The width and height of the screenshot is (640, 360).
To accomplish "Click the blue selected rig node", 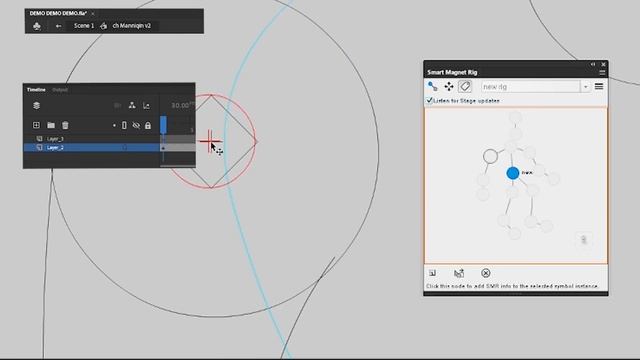I will pos(513,173).
